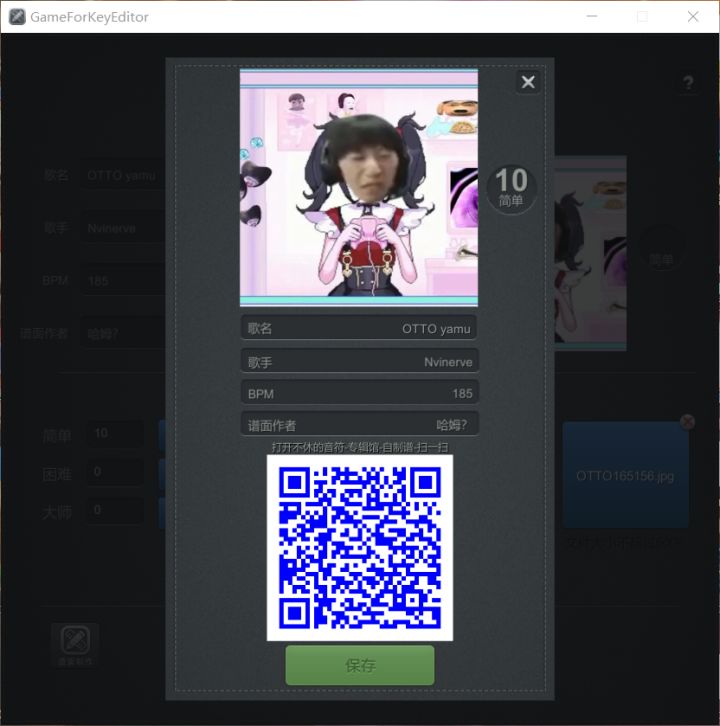The width and height of the screenshot is (720, 726).
Task: Click the background BPM input 185
Action: point(124,281)
